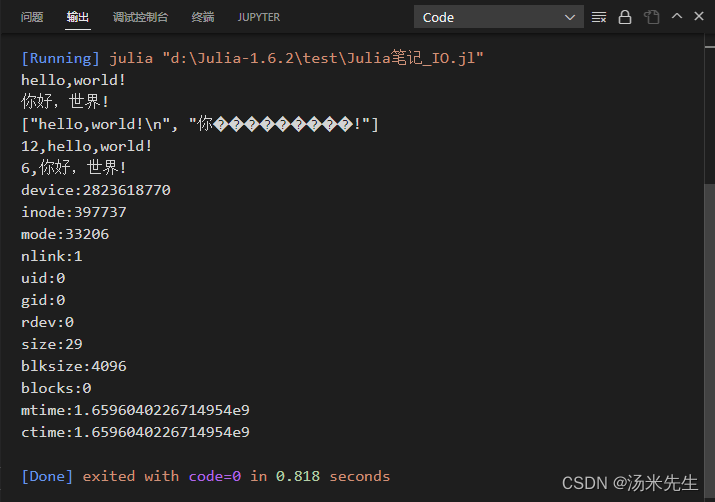
Task: Click the blocks:0 line
Action: click(56, 388)
